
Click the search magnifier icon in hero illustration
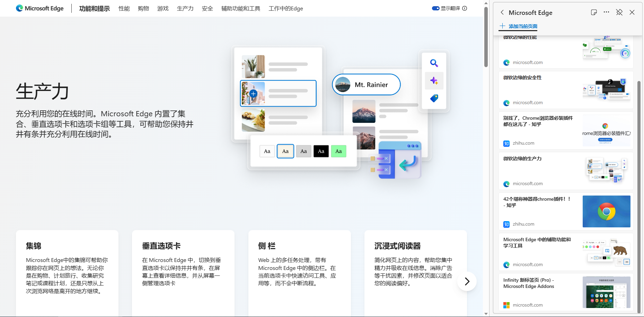pos(434,63)
